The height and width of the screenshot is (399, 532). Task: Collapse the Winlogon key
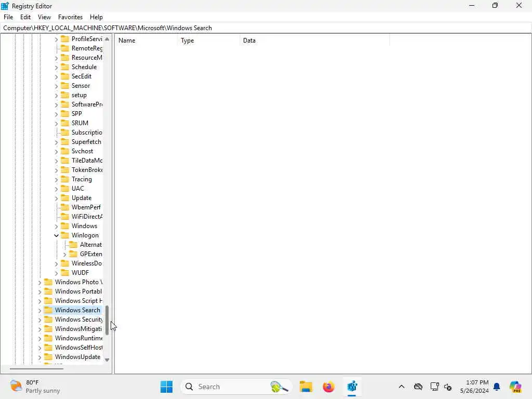56,235
